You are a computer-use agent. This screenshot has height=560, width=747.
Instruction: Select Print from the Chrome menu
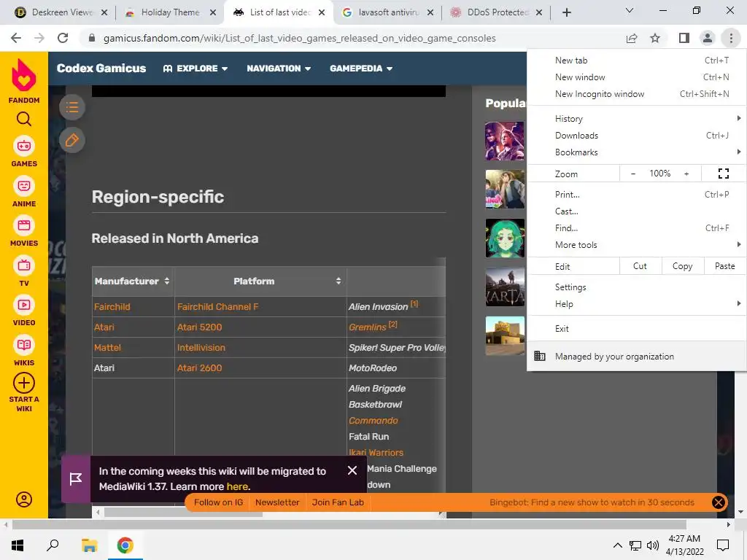[x=636, y=194]
